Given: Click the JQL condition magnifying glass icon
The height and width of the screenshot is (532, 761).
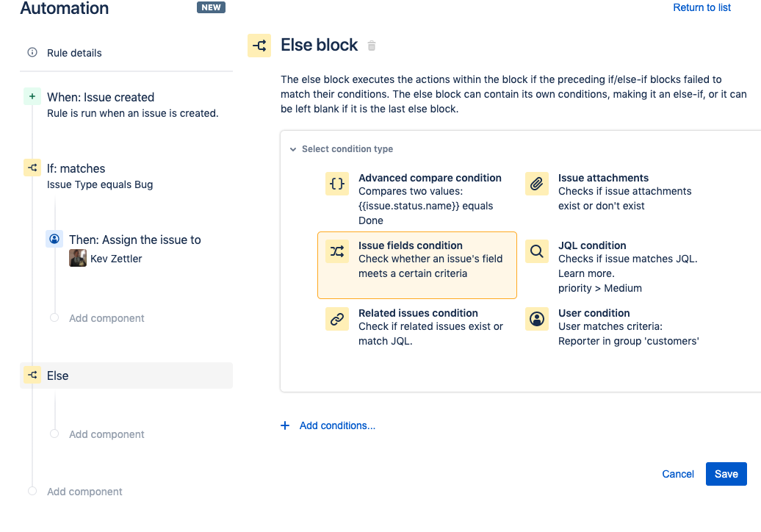Looking at the screenshot, I should point(536,251).
